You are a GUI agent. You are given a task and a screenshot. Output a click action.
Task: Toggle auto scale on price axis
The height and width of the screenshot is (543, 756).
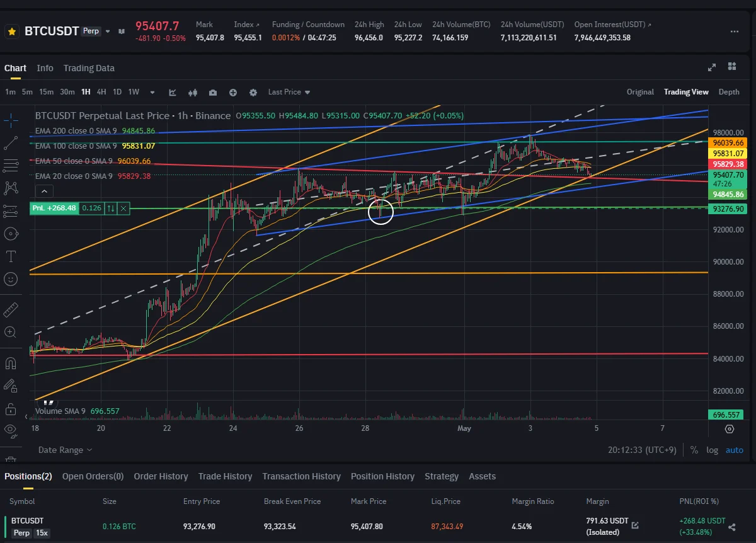point(735,450)
